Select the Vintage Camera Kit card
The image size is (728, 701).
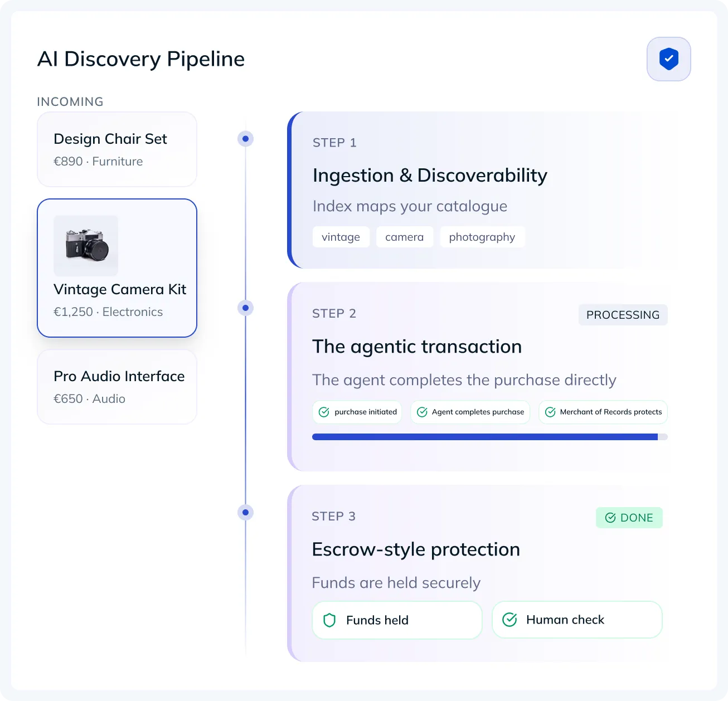click(117, 268)
